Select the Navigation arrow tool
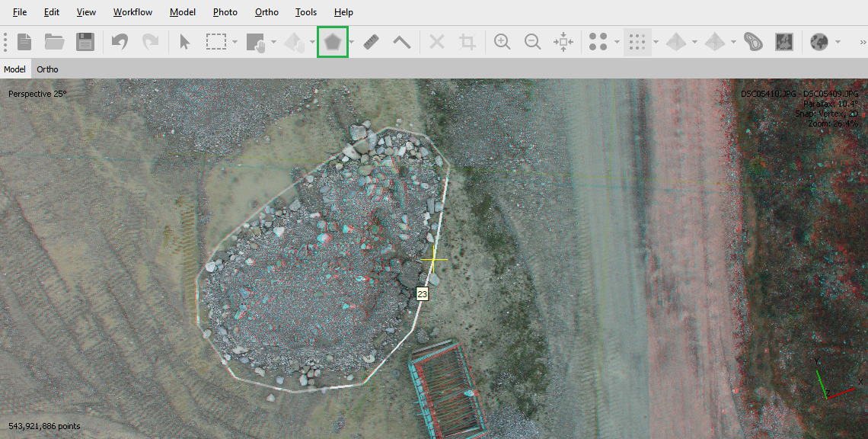Screen dimensions: 868x439 pyautogui.click(x=185, y=42)
